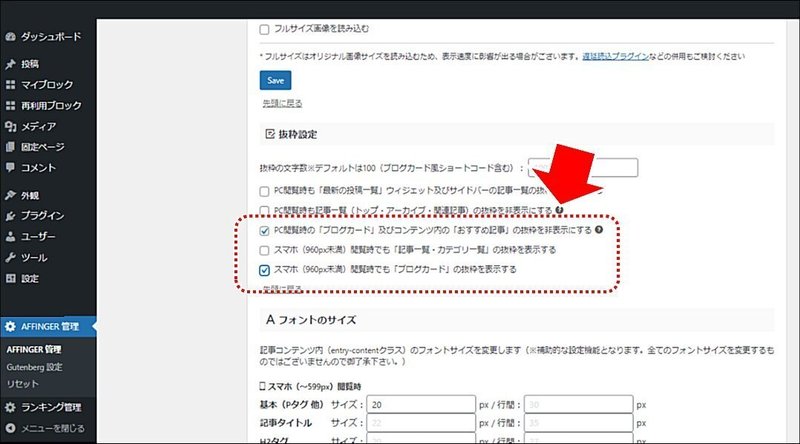Follow 先頭に戻る link below Save

point(282,104)
